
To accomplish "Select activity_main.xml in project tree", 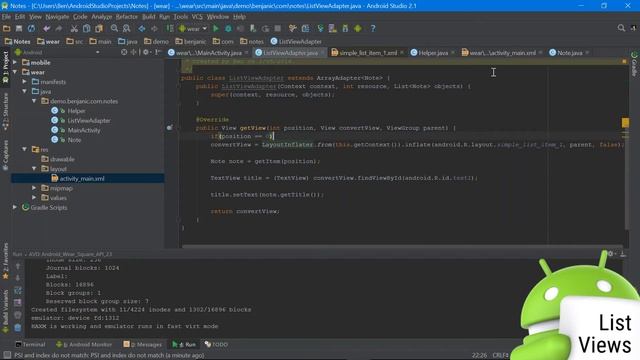I will point(82,178).
